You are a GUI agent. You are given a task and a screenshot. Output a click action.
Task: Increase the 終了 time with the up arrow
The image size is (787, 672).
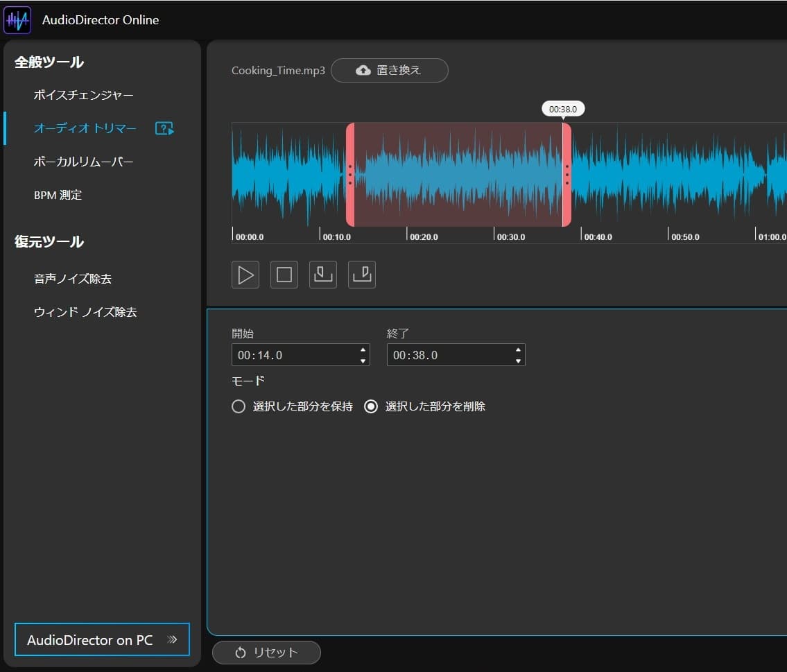[518, 350]
